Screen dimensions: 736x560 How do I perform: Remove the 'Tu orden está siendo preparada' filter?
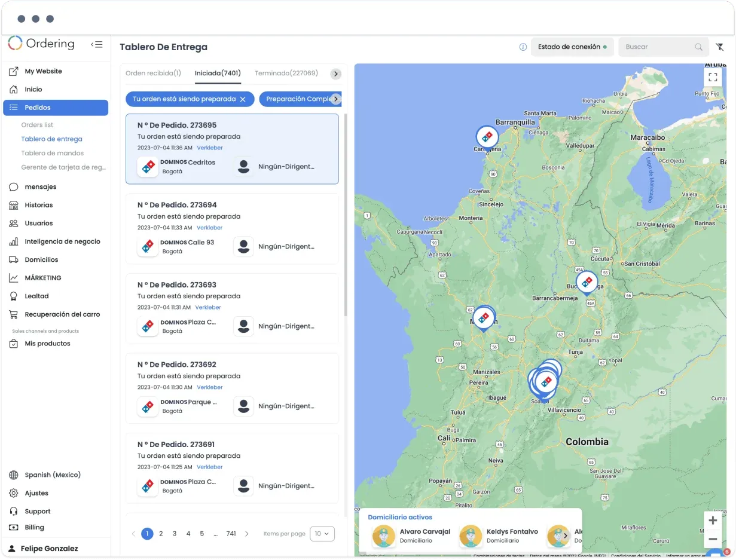coord(243,99)
